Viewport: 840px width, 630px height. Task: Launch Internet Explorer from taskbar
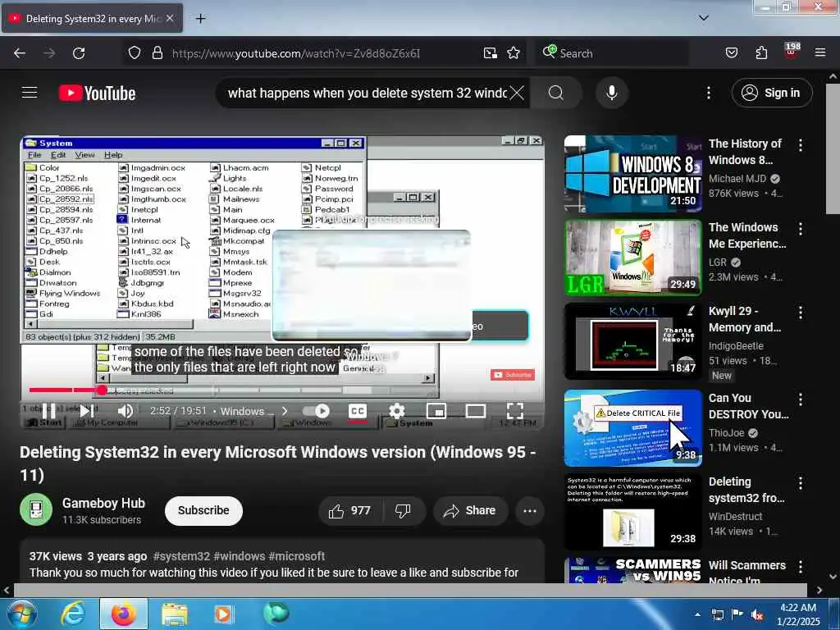click(73, 614)
